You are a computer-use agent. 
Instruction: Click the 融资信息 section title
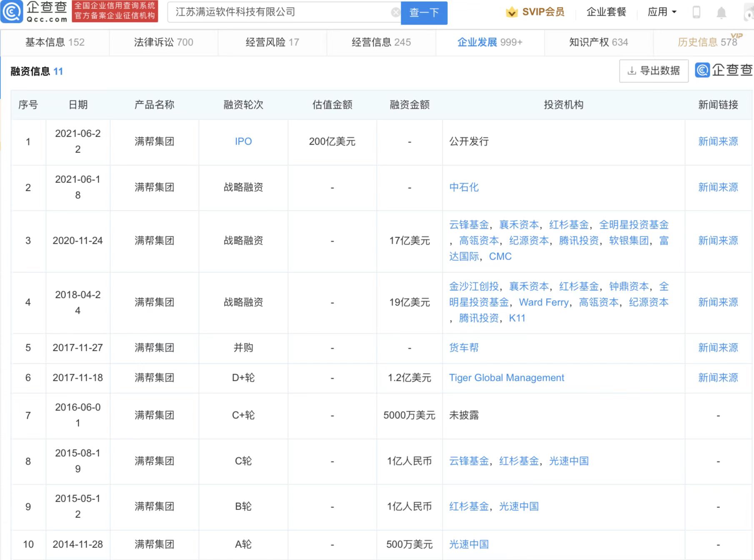pos(30,71)
